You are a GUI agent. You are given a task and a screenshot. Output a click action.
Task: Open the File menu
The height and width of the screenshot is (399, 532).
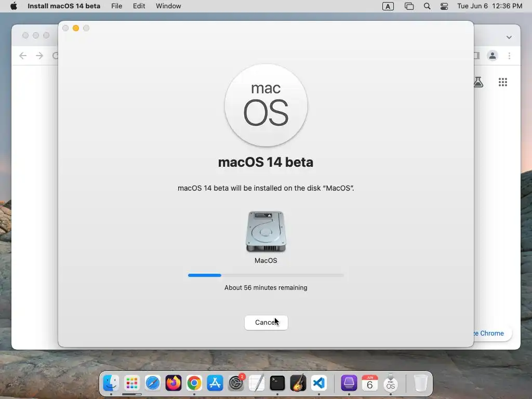(x=117, y=6)
